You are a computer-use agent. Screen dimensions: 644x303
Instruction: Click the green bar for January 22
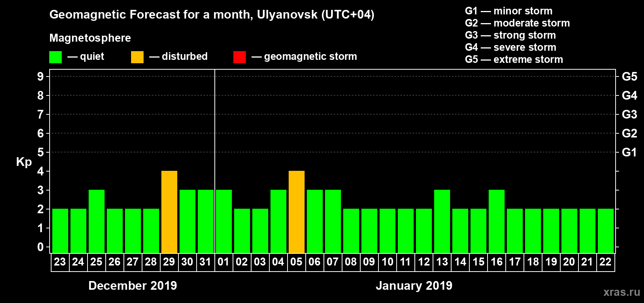(606, 231)
